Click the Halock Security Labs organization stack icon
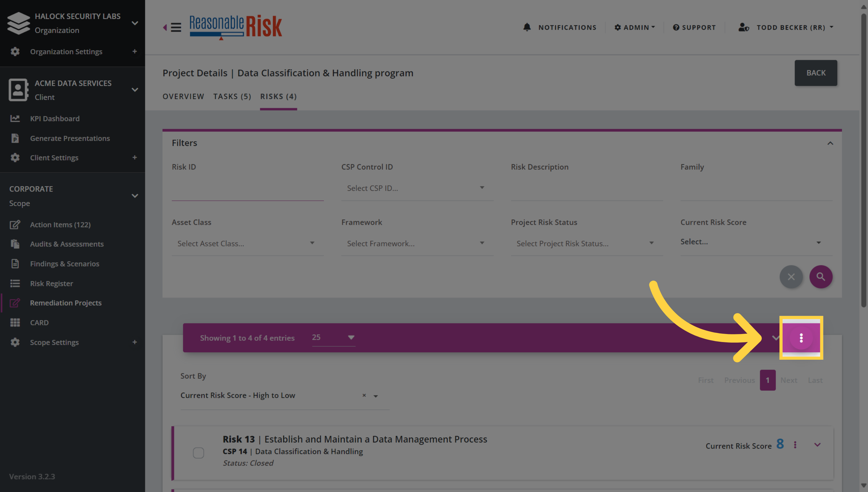This screenshot has width=868, height=492. coord(19,23)
